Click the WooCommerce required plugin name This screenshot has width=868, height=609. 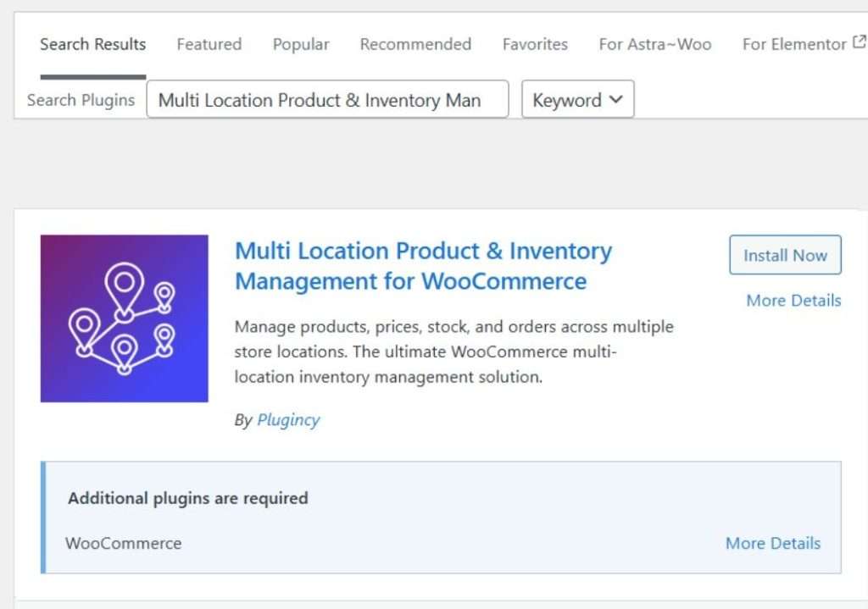(x=124, y=543)
